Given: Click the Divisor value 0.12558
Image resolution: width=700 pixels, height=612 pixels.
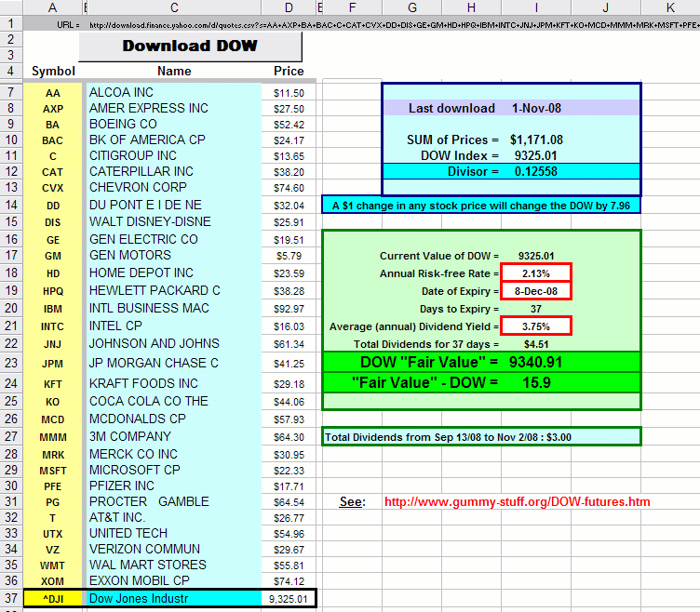Looking at the screenshot, I should click(x=536, y=172).
